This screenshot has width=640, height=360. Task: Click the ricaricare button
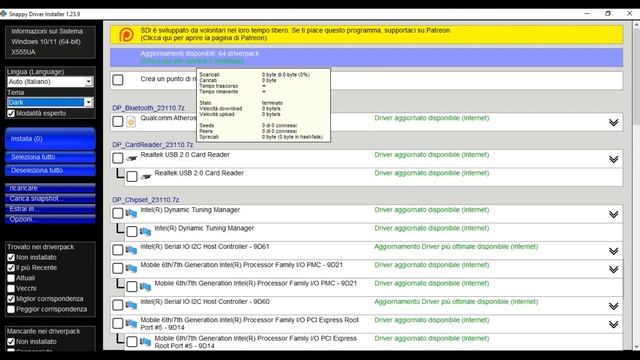(50, 188)
